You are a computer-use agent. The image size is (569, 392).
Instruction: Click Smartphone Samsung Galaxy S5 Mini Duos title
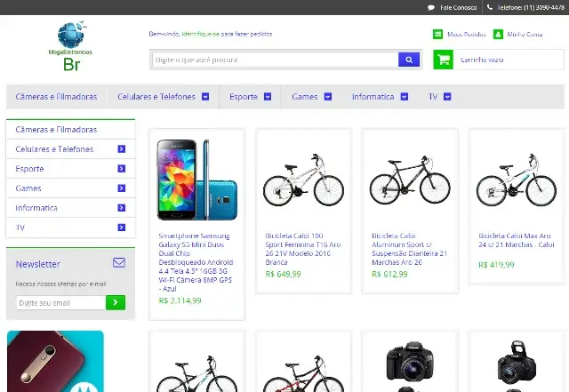pos(196,262)
